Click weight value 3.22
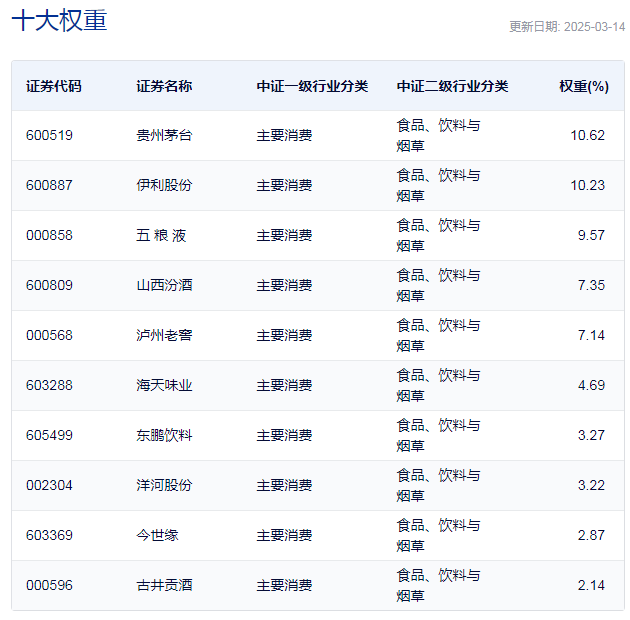 [591, 485]
